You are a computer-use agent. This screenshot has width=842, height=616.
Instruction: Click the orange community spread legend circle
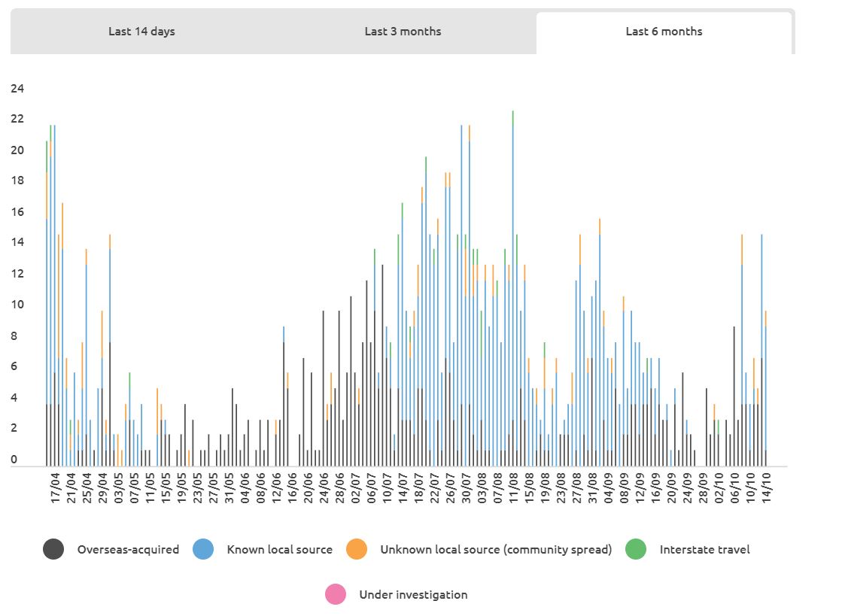coord(357,550)
